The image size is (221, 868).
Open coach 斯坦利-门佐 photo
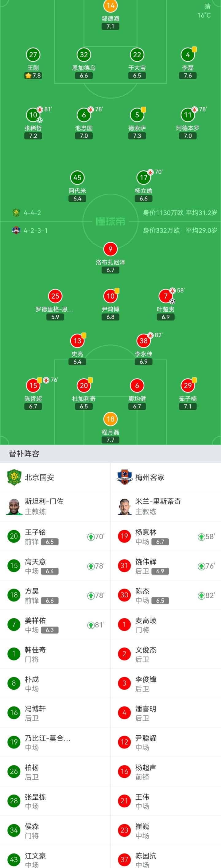click(x=14, y=506)
